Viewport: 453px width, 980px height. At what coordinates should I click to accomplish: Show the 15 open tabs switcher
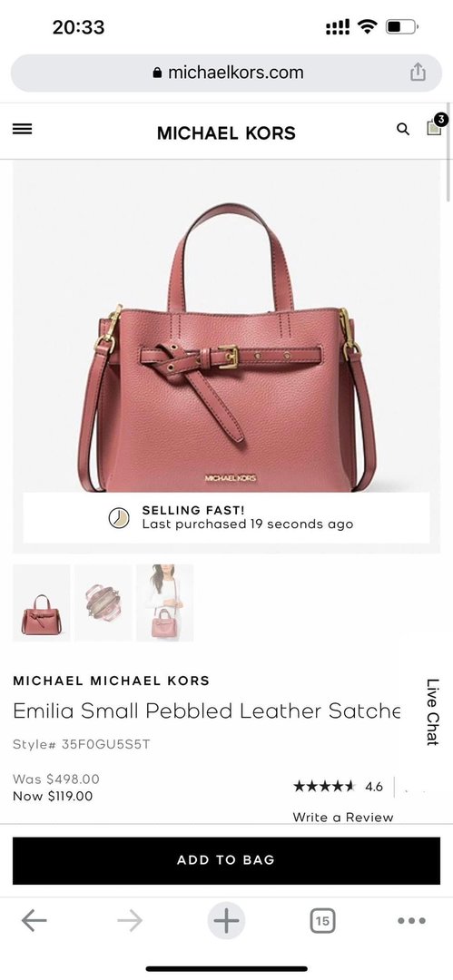point(322,921)
